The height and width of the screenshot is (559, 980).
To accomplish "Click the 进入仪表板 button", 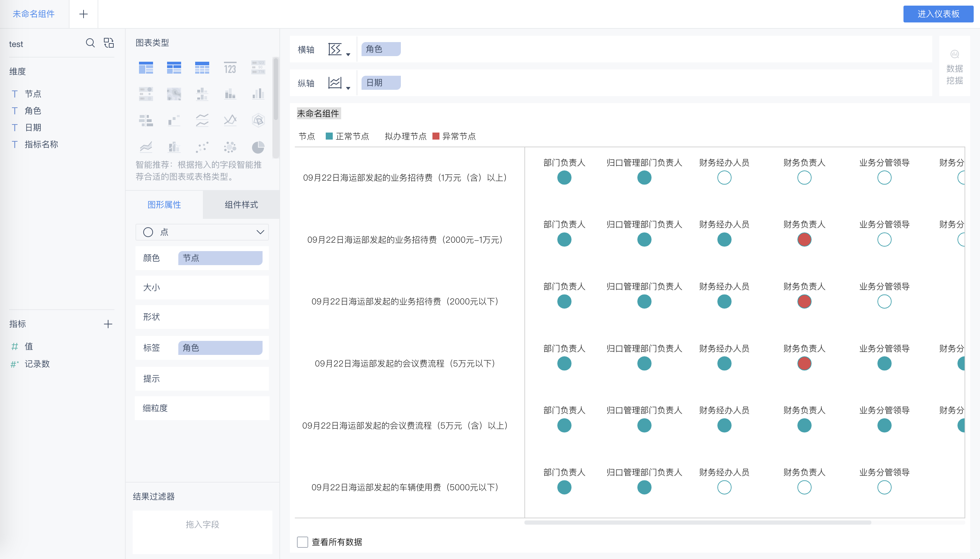I will [x=938, y=14].
